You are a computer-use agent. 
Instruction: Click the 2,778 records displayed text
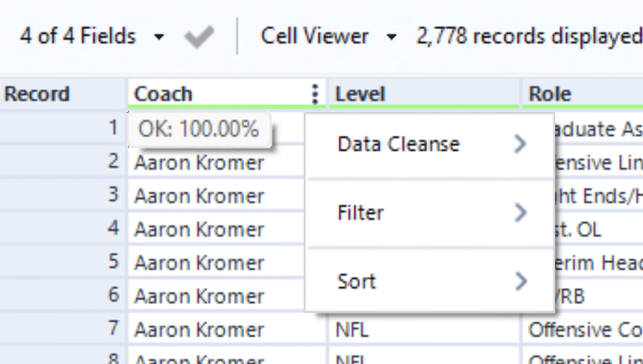coord(529,37)
